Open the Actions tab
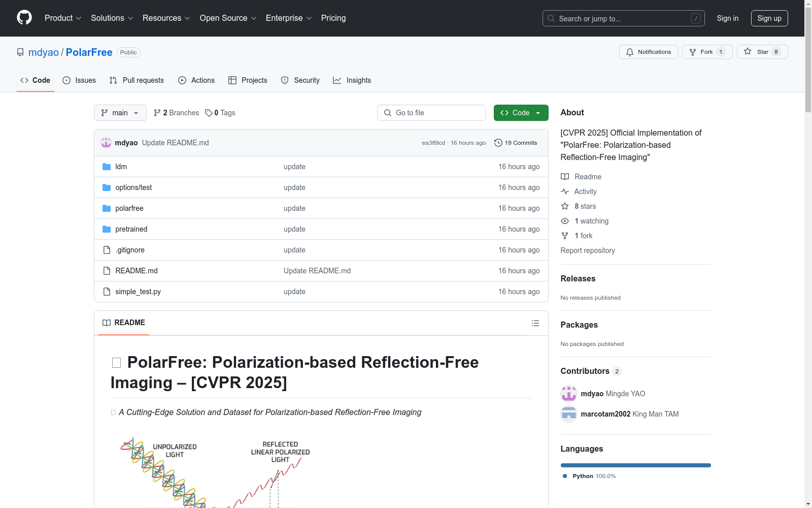 coord(196,80)
